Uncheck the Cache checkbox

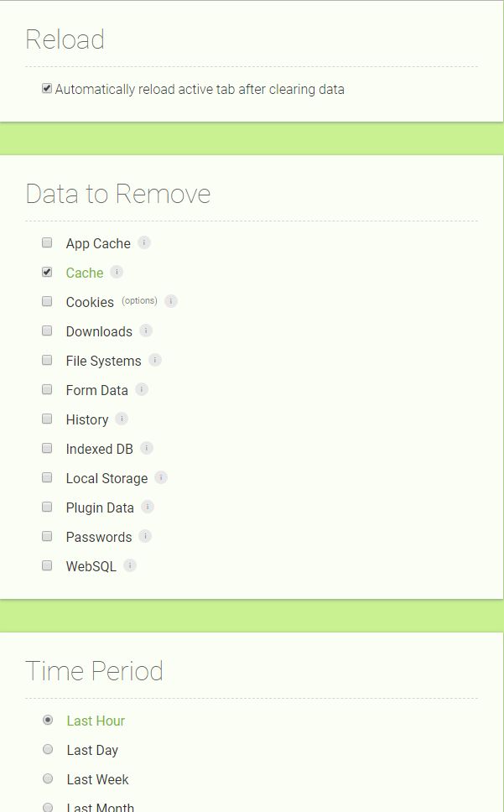[x=47, y=272]
